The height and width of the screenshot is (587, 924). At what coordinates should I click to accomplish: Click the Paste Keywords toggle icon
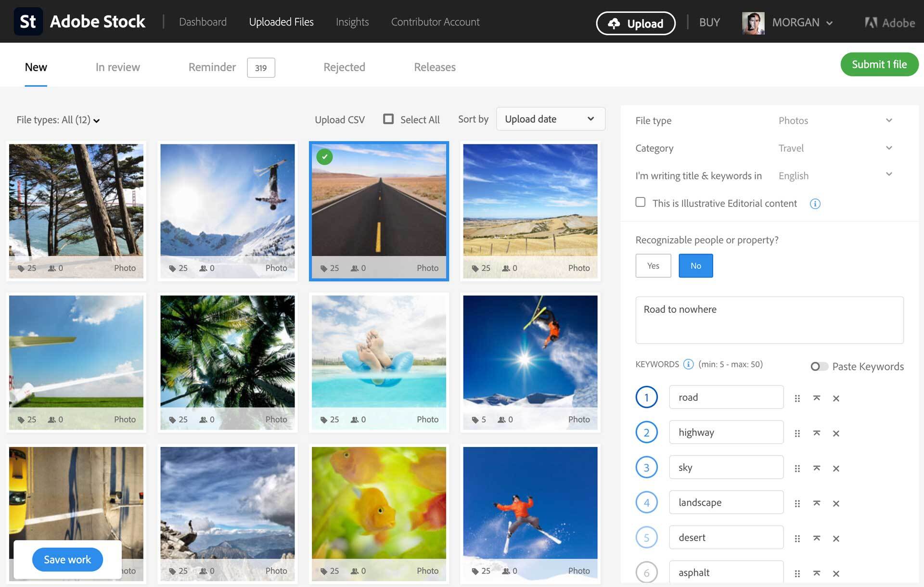coord(818,366)
